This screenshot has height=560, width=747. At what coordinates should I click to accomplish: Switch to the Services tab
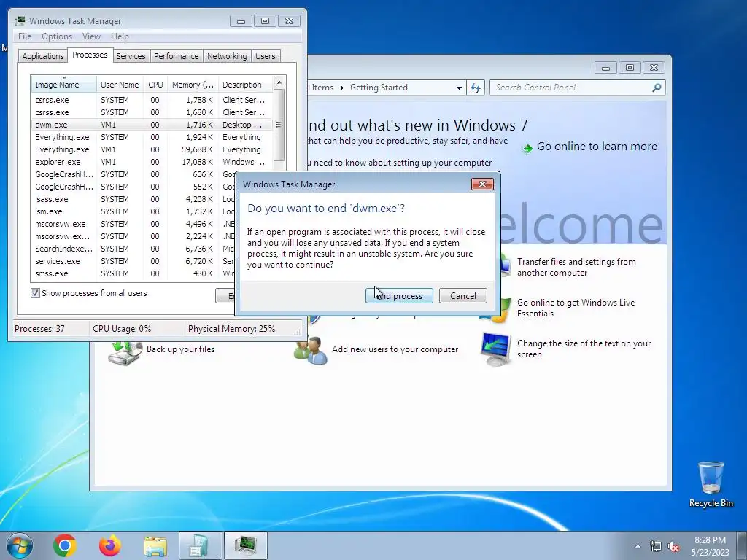coord(131,56)
